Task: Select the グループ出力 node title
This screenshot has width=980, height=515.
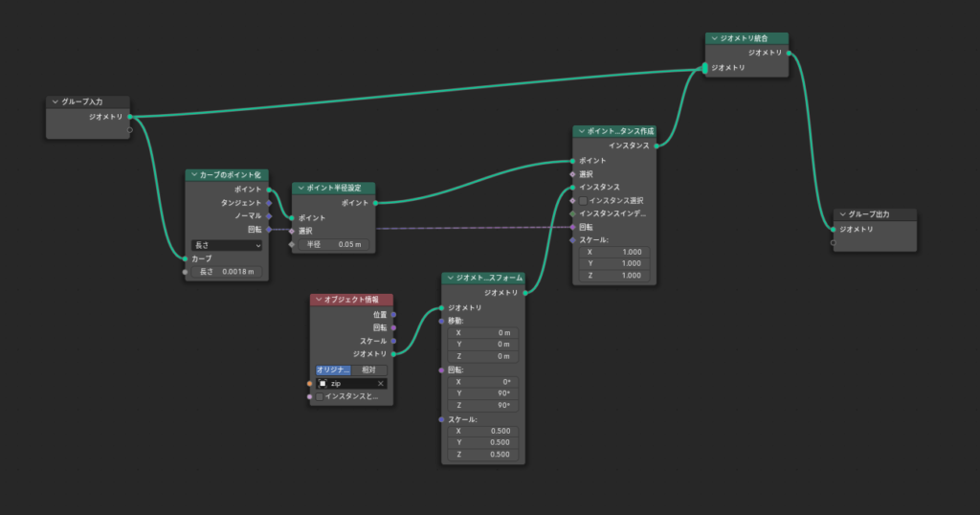Action: pos(869,214)
